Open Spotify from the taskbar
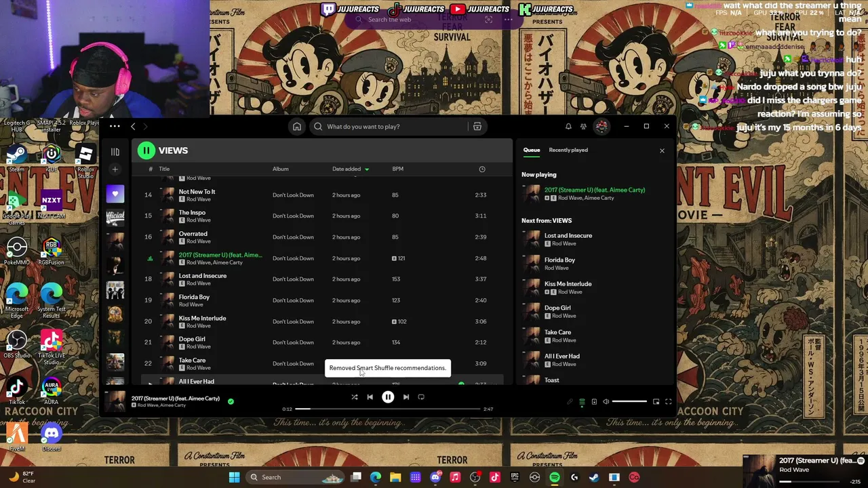 pos(555,477)
